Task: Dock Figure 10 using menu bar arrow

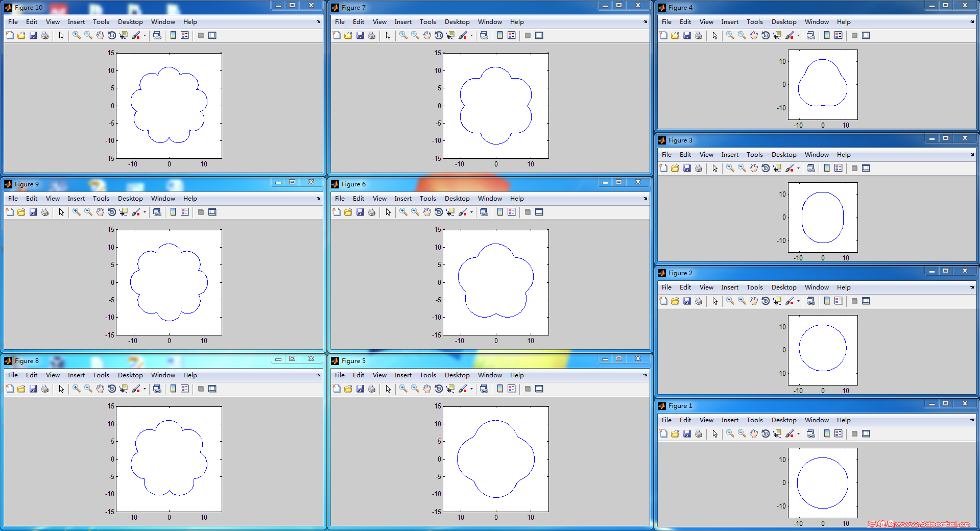Action: pyautogui.click(x=318, y=21)
